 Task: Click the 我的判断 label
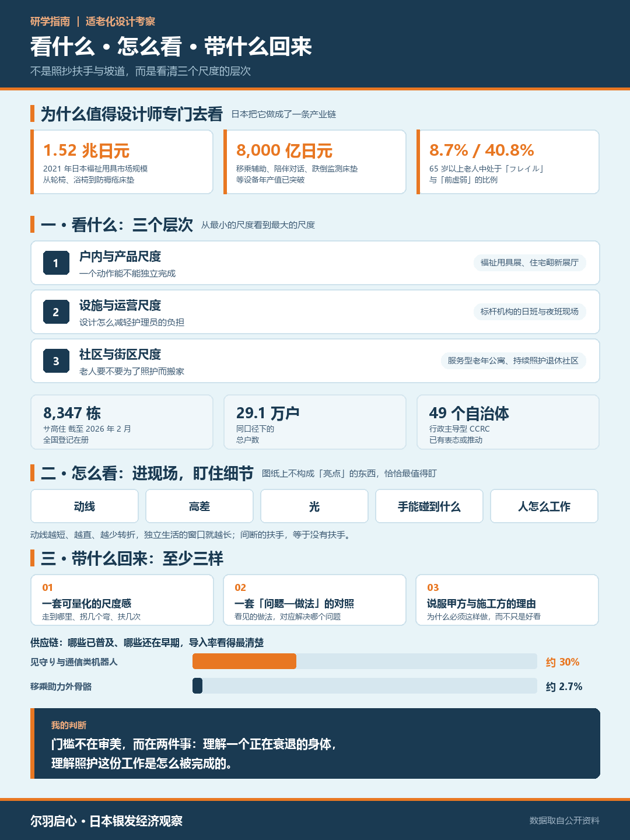pyautogui.click(x=69, y=725)
